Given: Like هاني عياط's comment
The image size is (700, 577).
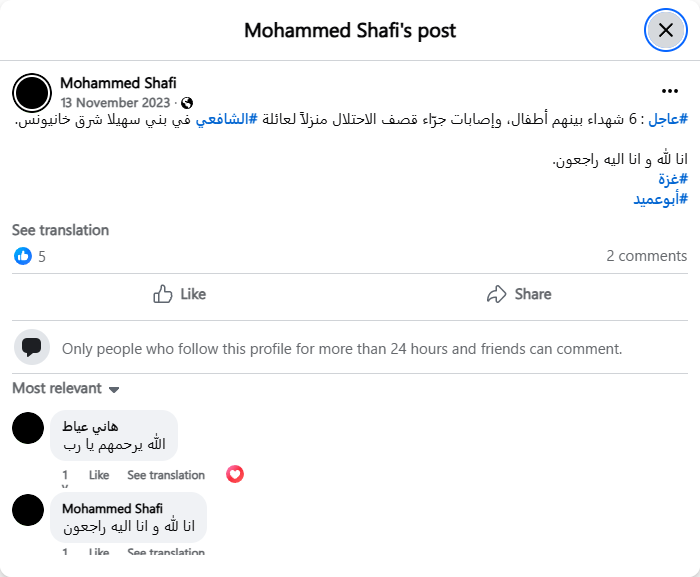Looking at the screenshot, I should click(99, 475).
